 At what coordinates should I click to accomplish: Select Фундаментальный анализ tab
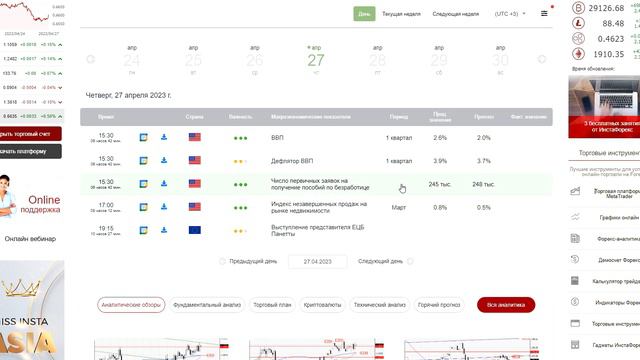click(207, 305)
